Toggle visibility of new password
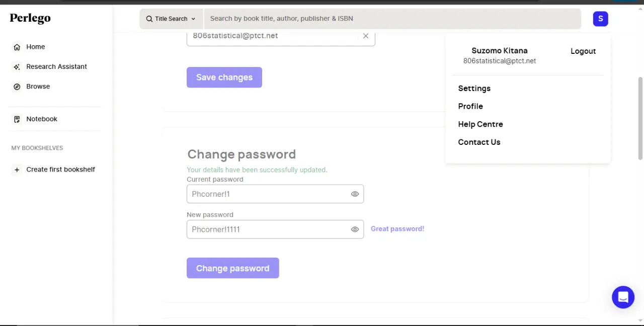This screenshot has height=326, width=644. (x=355, y=229)
